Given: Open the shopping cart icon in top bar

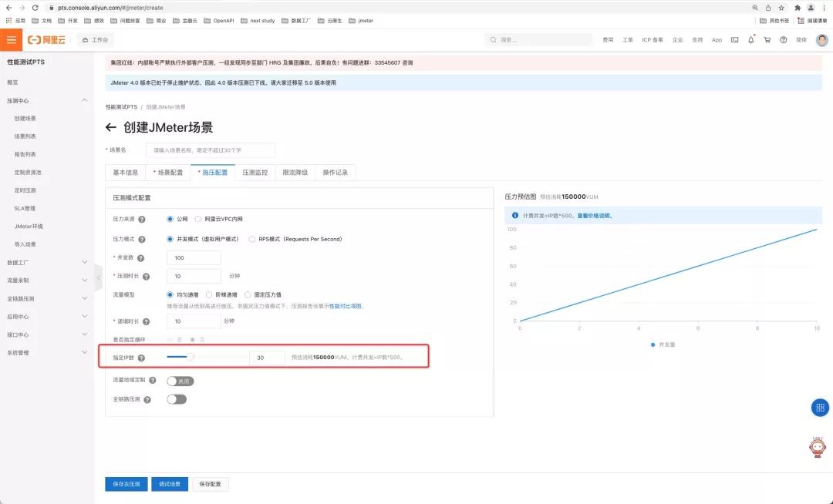Looking at the screenshot, I should click(x=767, y=40).
